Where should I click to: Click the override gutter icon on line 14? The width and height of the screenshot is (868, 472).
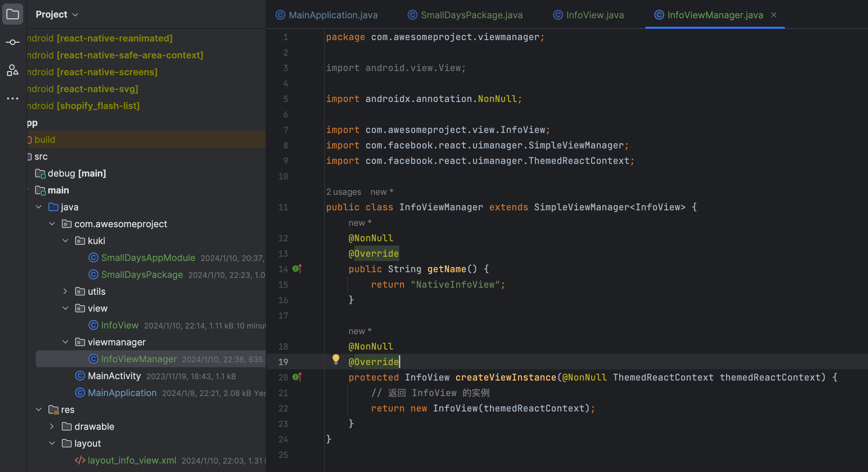pyautogui.click(x=297, y=269)
